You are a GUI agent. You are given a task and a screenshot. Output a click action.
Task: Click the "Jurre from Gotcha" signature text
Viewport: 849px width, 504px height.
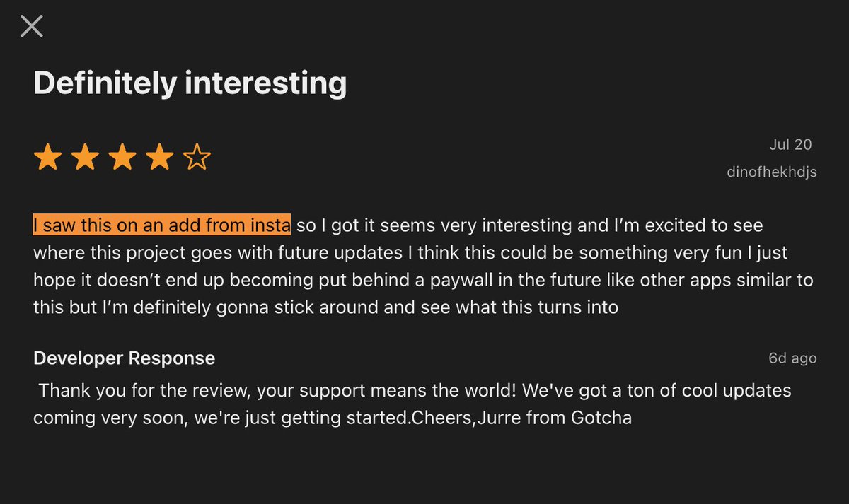coord(552,418)
